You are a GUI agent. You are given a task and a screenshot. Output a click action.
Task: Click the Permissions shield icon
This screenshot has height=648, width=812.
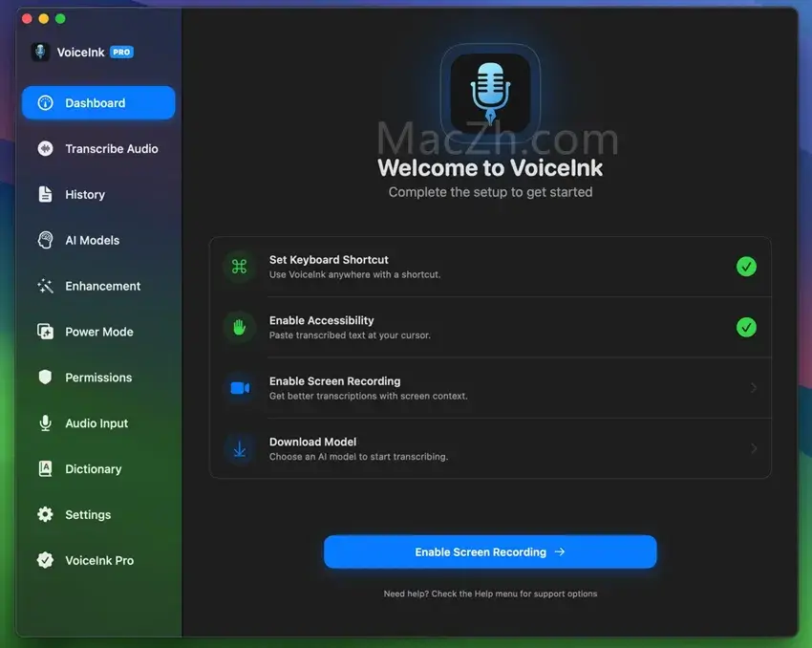[x=46, y=378]
